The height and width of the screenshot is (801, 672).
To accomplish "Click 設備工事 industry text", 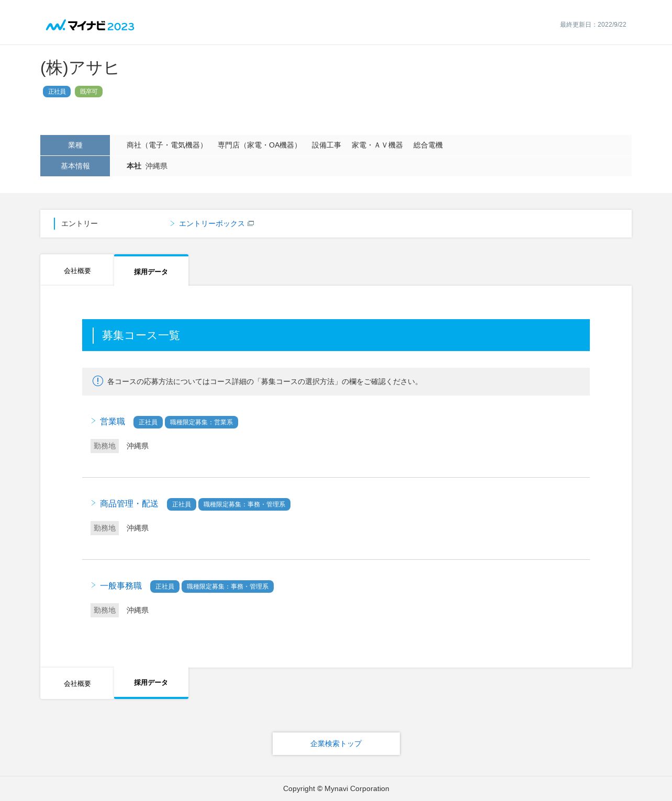I will (327, 145).
